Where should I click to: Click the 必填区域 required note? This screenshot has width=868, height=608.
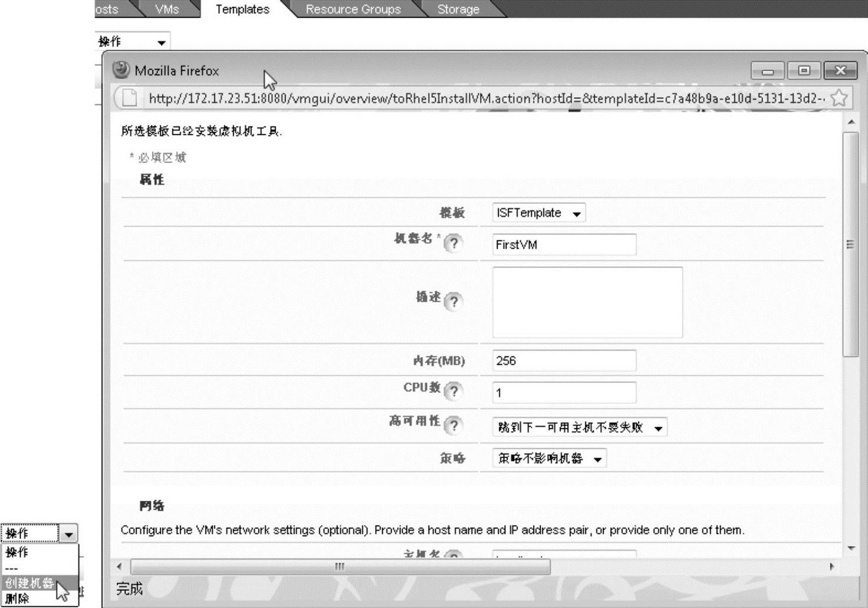[158, 157]
